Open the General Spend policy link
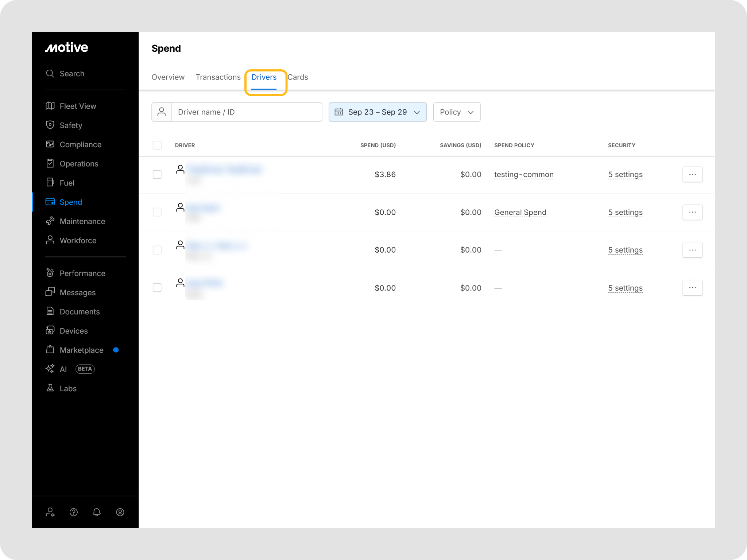The height and width of the screenshot is (560, 747). 520,213
